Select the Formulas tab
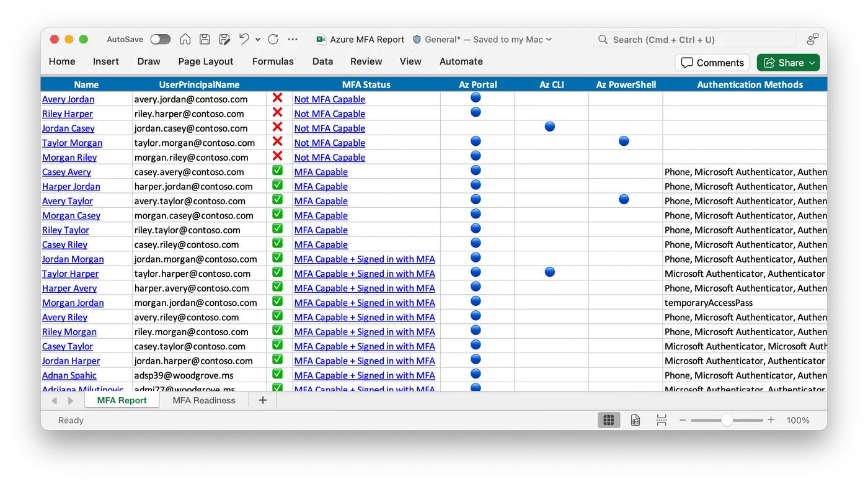868x484 pixels. 273,61
